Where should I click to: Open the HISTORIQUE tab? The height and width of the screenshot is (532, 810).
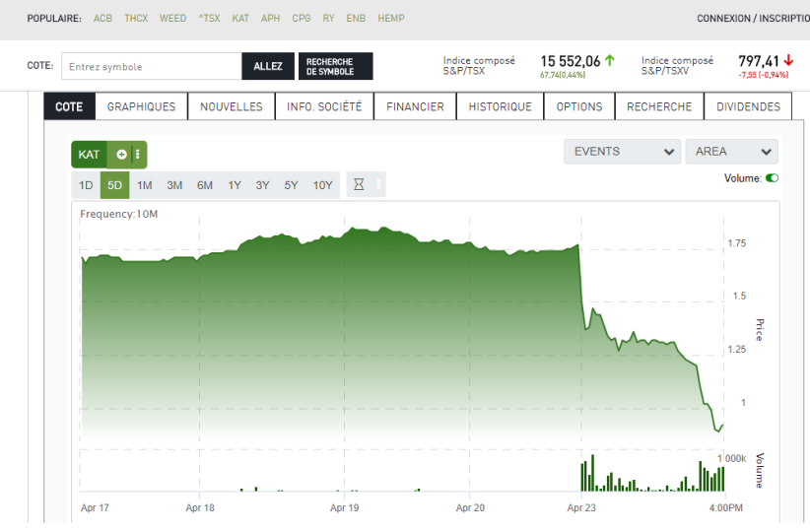pyautogui.click(x=500, y=106)
